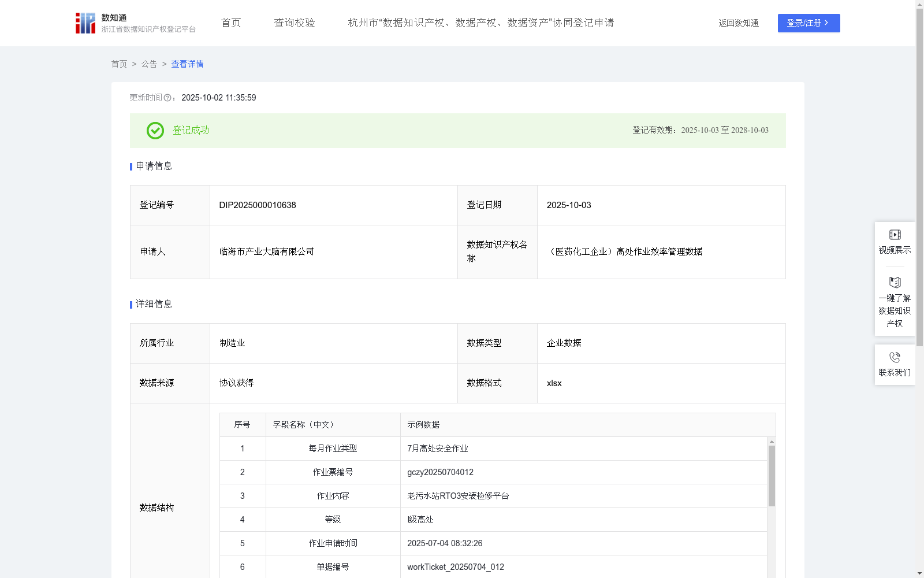Click the 登记有效期 date range text
The height and width of the screenshot is (578, 924).
tap(701, 131)
